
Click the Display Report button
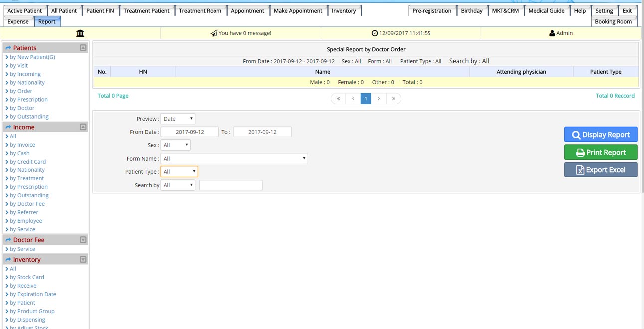click(x=600, y=135)
